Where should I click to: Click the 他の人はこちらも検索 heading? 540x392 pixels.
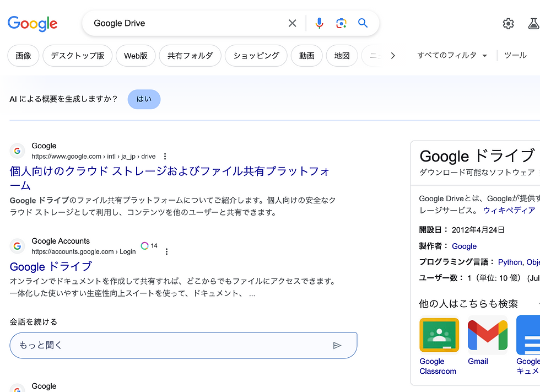pos(468,303)
